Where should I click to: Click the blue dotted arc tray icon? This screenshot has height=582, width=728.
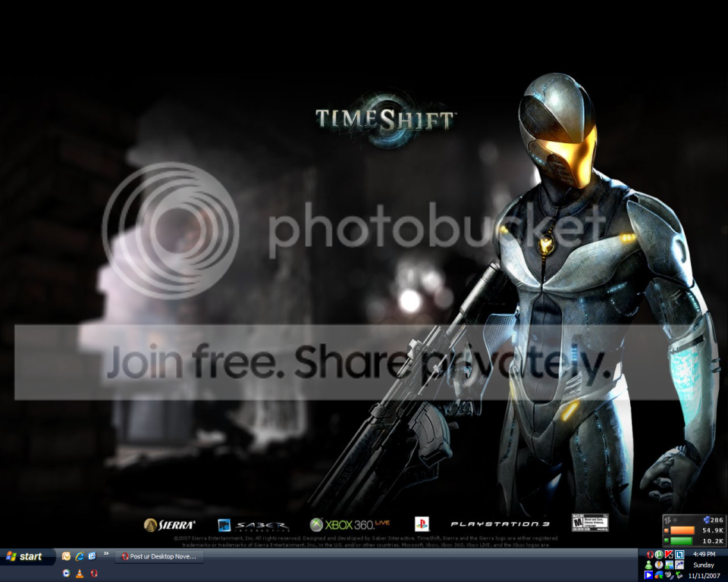(679, 565)
